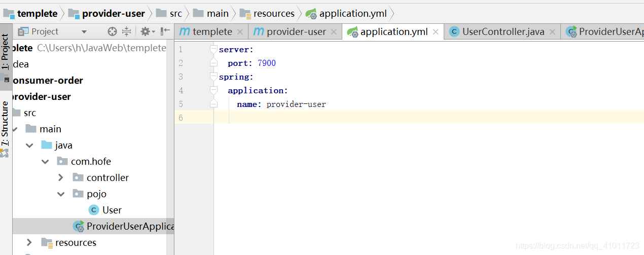Close the provider-user editor tab
This screenshot has width=644, height=255.
[x=334, y=32]
